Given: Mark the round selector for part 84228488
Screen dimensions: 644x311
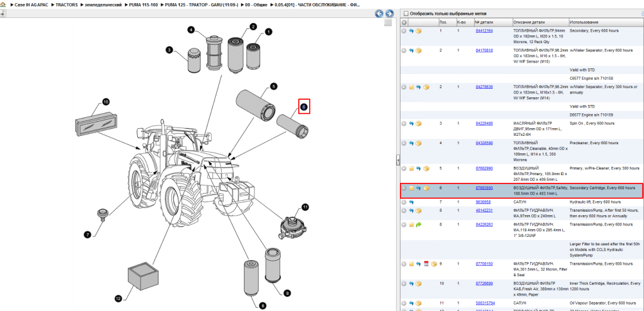Looking at the screenshot, I should pyautogui.click(x=404, y=123).
